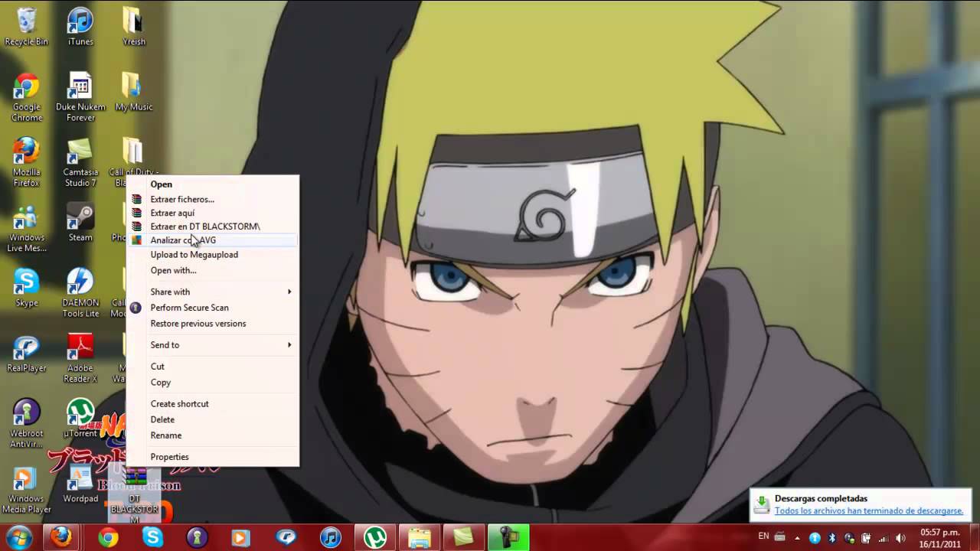Choose Copy in the context menu
Viewport: 980px width, 551px height.
coord(213,383)
